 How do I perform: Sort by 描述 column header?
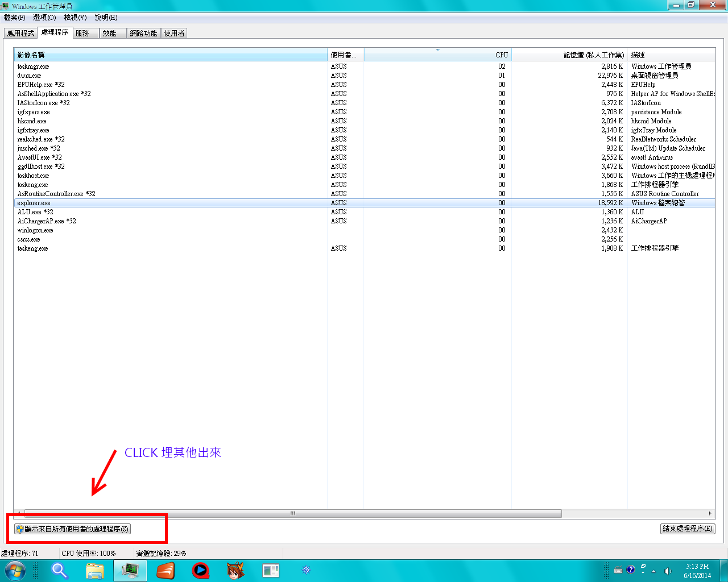(x=671, y=55)
